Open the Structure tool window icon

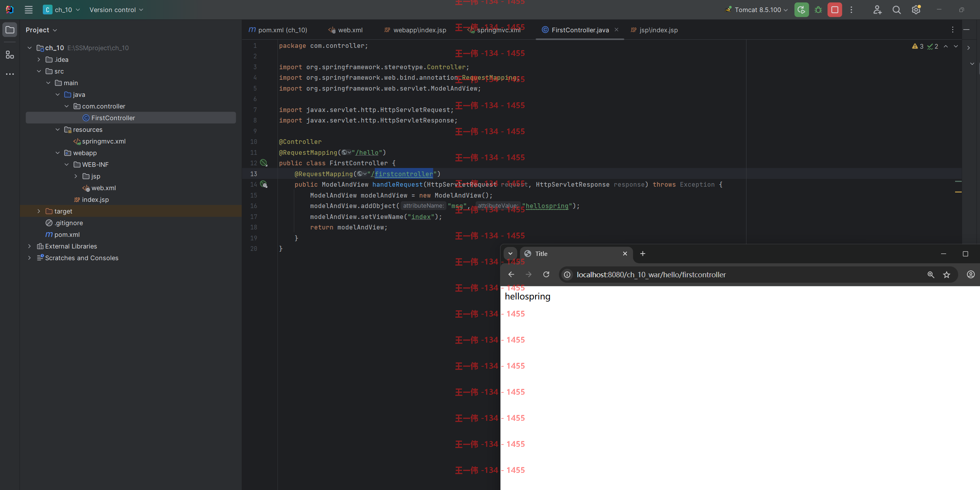point(10,55)
